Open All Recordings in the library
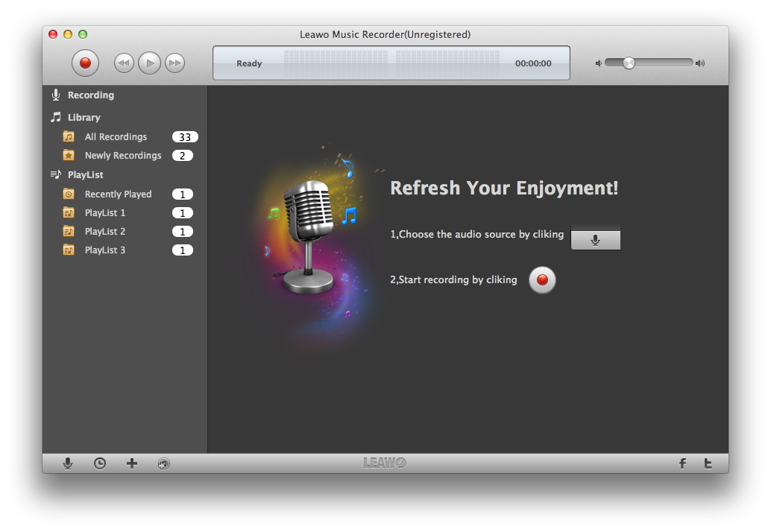 click(116, 137)
